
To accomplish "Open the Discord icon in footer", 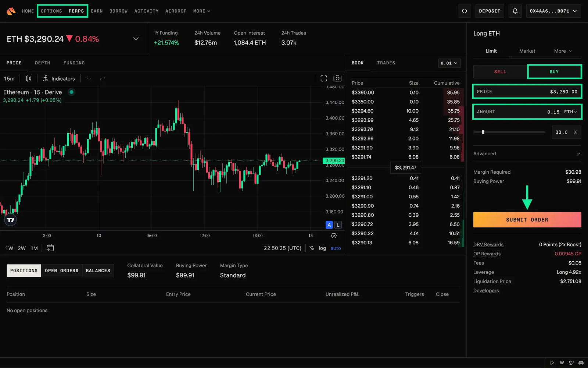I will (x=581, y=362).
